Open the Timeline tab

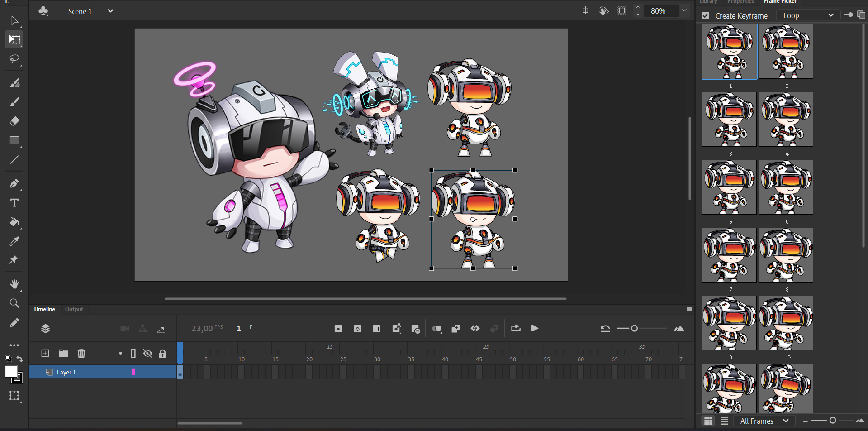tap(44, 309)
